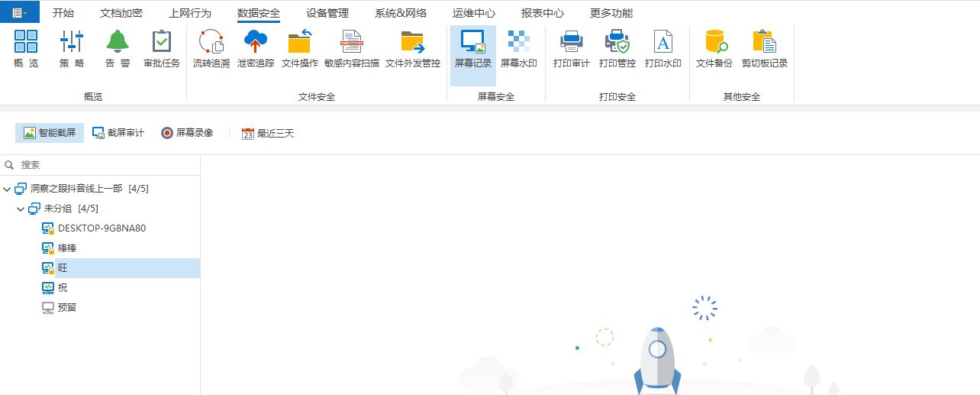Viewport: 980px width, 395px height.
Task: Click the magnifier icon in search box
Action: click(x=10, y=164)
